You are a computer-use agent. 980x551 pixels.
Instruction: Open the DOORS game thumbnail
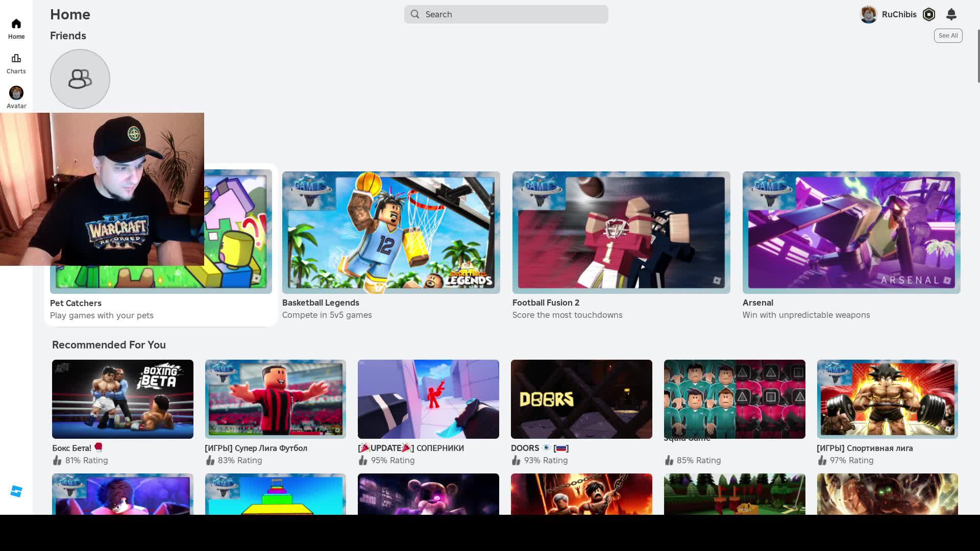[581, 399]
